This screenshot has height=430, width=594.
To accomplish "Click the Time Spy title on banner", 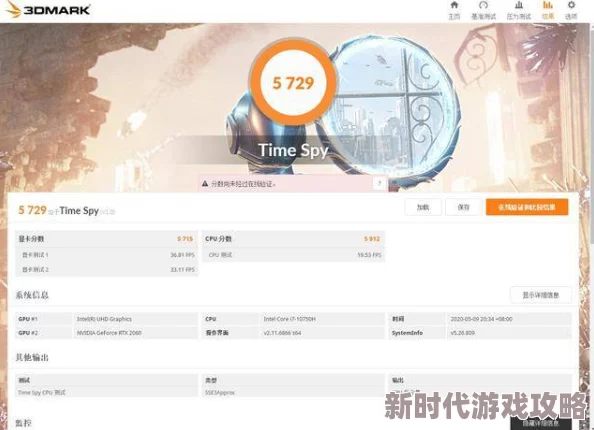I will (293, 150).
